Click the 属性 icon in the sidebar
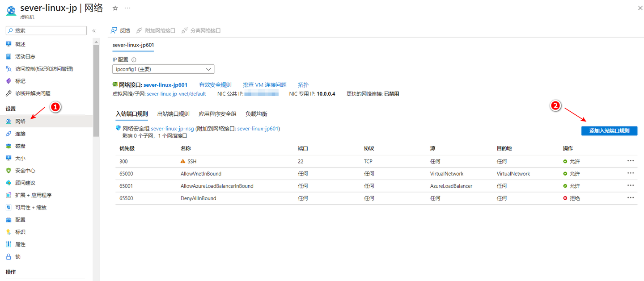Viewport: 644px width, 281px height. pos(8,244)
